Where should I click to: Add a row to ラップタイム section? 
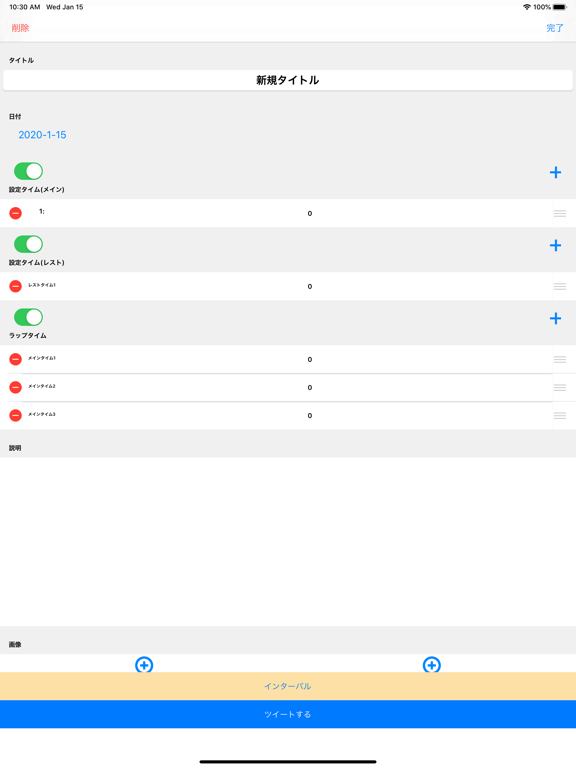click(555, 318)
